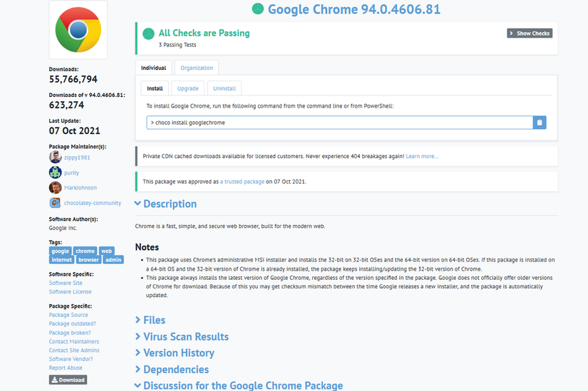This screenshot has width=588, height=391.
Task: Open the Learn more link
Action: [422, 156]
